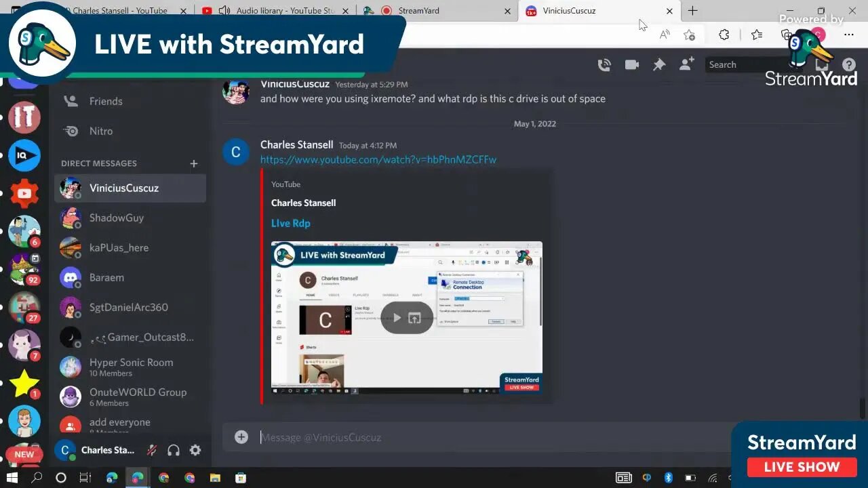
Task: Open the ShadowGuy direct message
Action: (x=130, y=218)
